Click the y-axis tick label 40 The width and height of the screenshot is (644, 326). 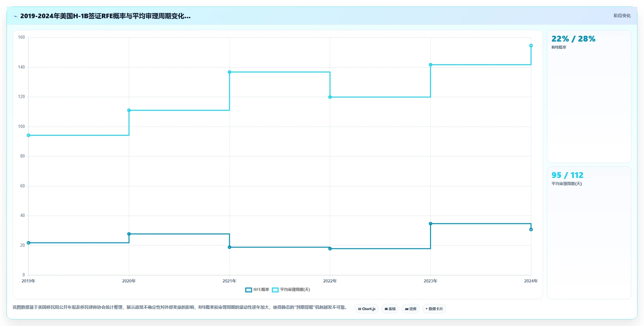tap(22, 216)
